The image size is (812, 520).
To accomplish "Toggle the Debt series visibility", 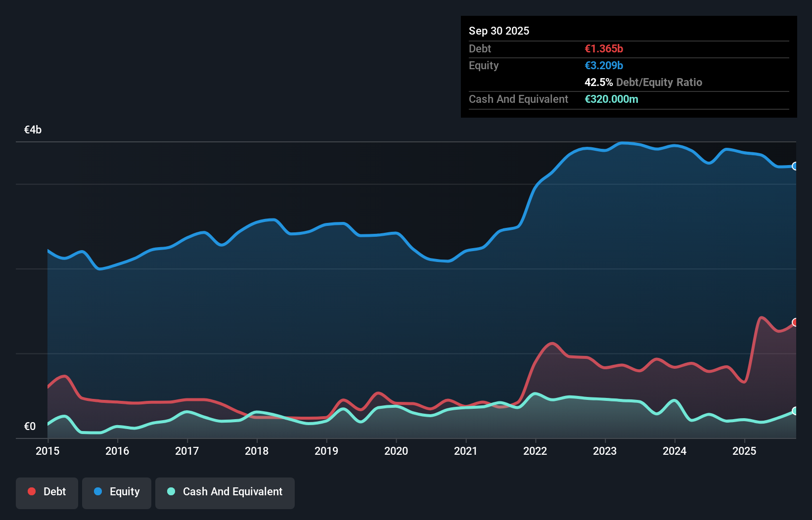I will click(46, 492).
